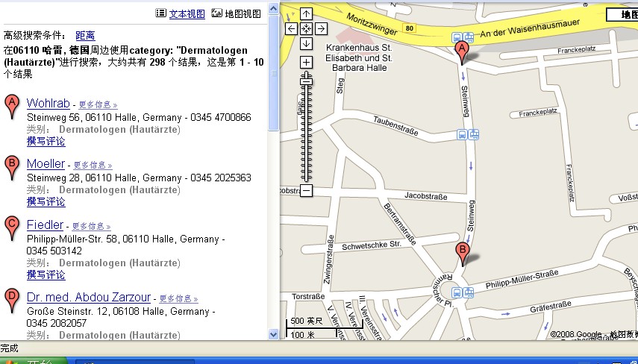Open the Moeller listing
Screen dimensions: 638x364
(x=46, y=163)
